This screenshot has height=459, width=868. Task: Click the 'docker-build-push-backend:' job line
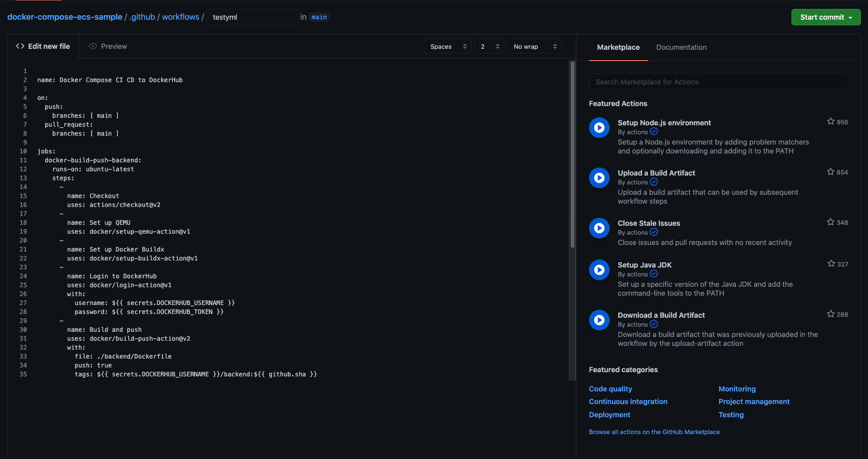(x=93, y=160)
